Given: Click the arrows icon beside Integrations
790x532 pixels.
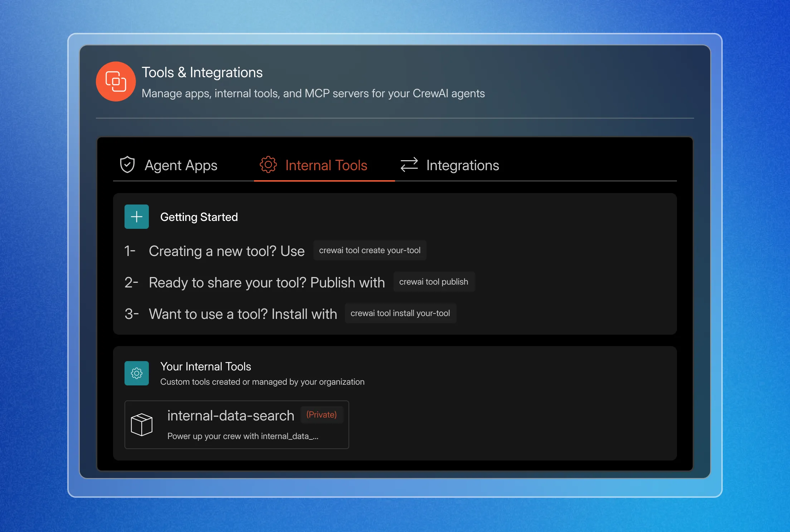Looking at the screenshot, I should pyautogui.click(x=409, y=165).
